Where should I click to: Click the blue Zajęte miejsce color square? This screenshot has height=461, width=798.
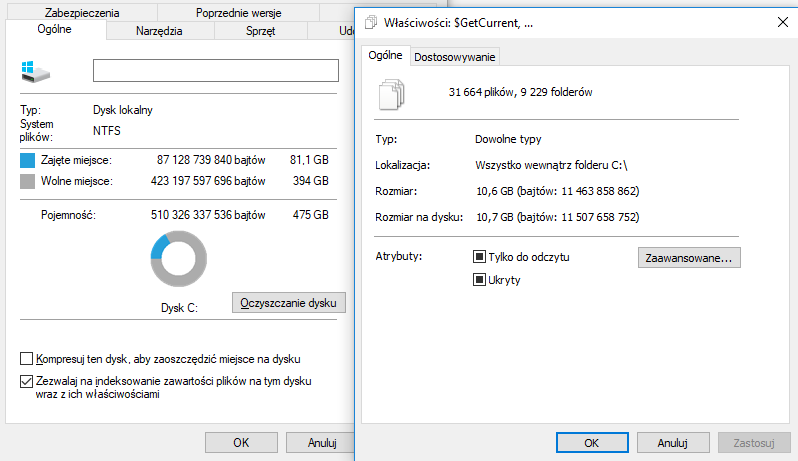[x=27, y=160]
